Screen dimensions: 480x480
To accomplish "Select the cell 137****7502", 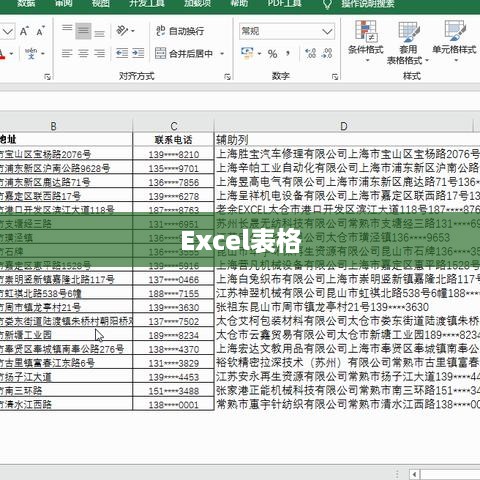I will pyautogui.click(x=173, y=321).
